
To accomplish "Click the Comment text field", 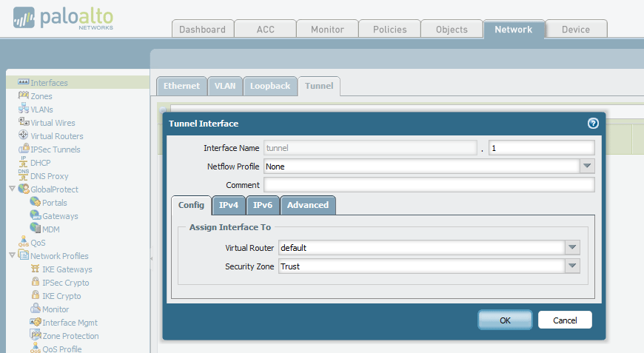I will pos(429,185).
